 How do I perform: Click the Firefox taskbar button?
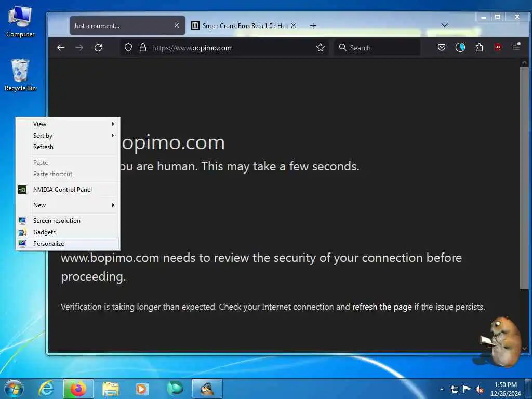(78, 389)
